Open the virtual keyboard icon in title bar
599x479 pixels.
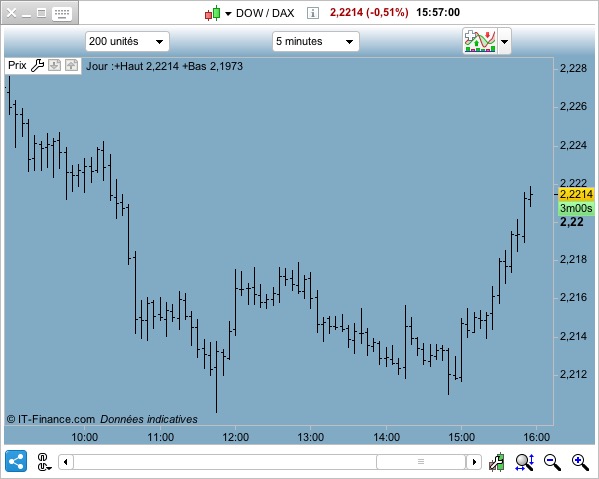62,13
